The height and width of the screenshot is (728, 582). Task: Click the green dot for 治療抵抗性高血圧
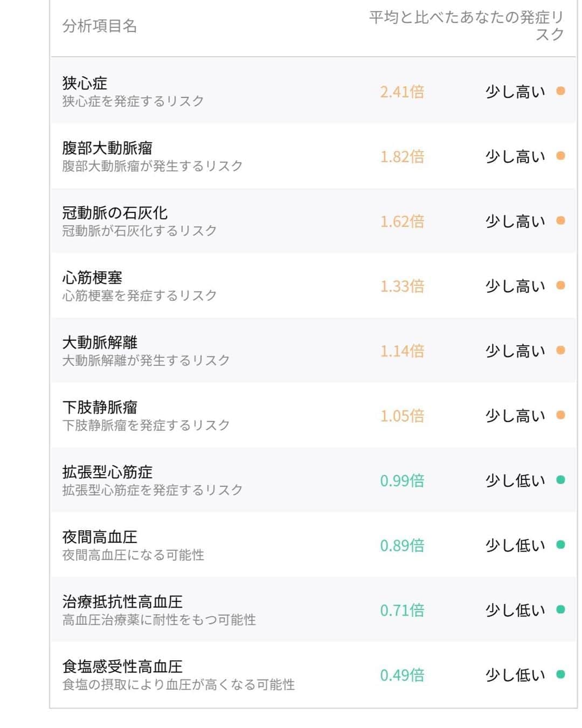[560, 609]
